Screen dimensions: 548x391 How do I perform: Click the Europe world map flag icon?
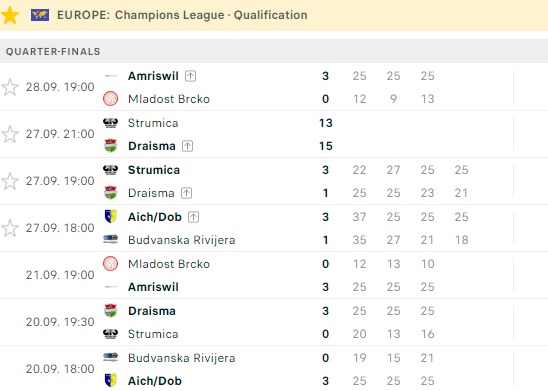click(x=40, y=15)
